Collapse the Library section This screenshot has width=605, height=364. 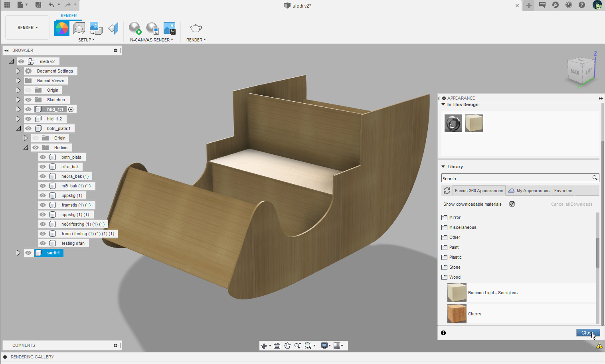(443, 167)
